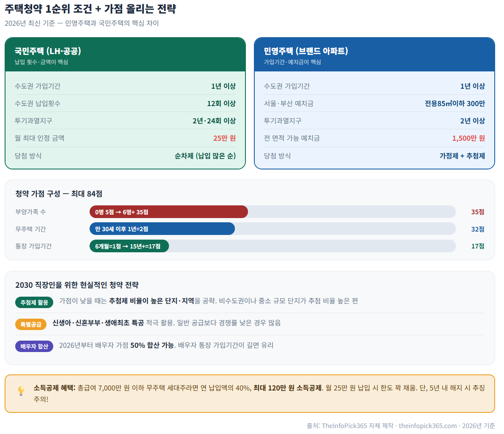Click the theinfopick365.com source credit
Image resolution: width=504 pixels, height=434 pixels.
tap(428, 426)
